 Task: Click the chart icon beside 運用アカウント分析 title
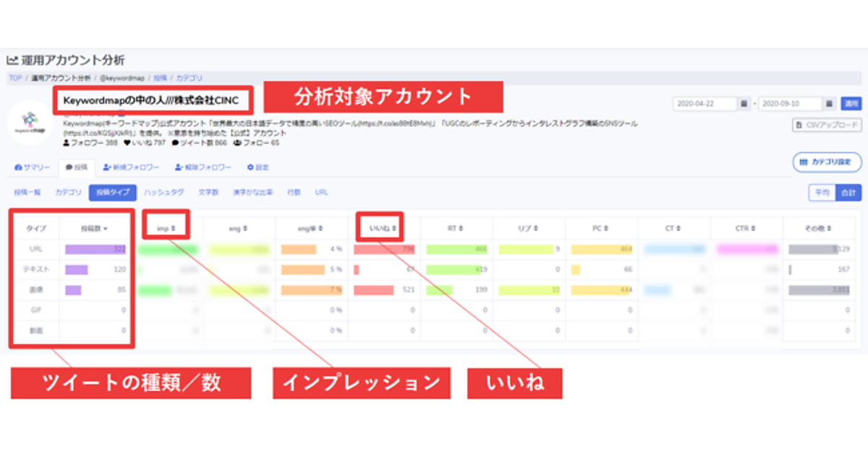pyautogui.click(x=12, y=61)
